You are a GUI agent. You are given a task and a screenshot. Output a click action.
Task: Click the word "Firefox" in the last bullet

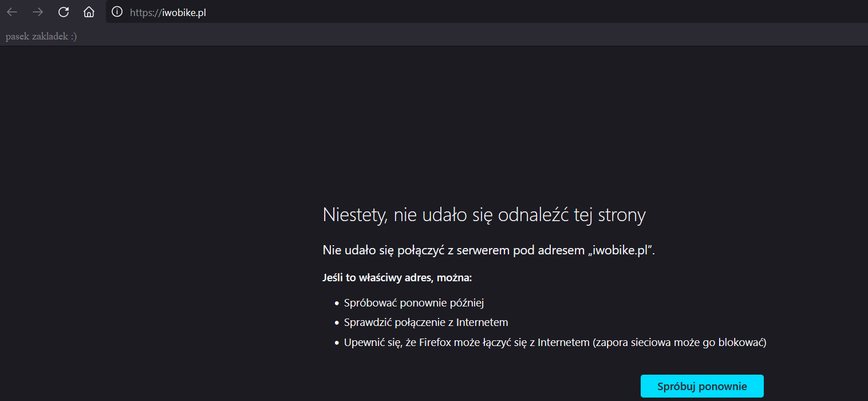click(x=437, y=343)
